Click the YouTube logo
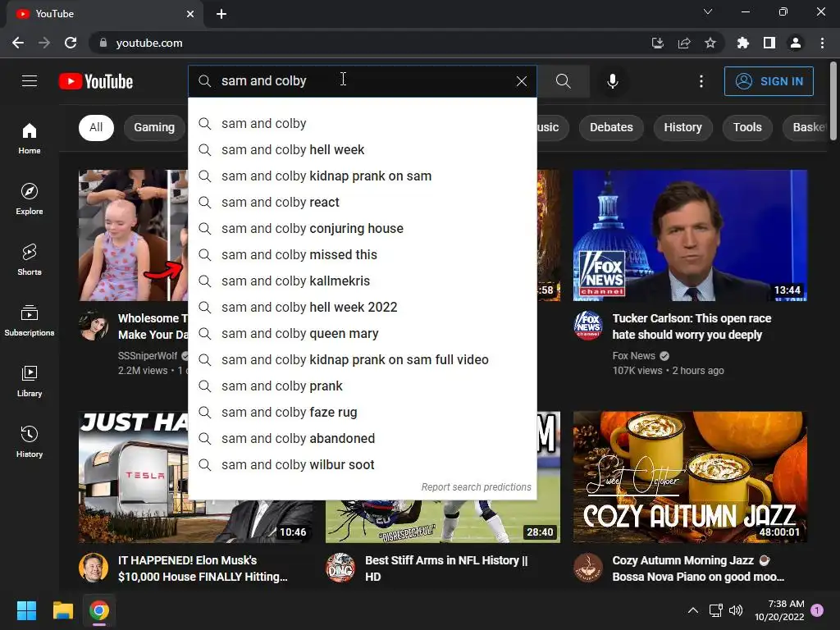 click(x=96, y=81)
